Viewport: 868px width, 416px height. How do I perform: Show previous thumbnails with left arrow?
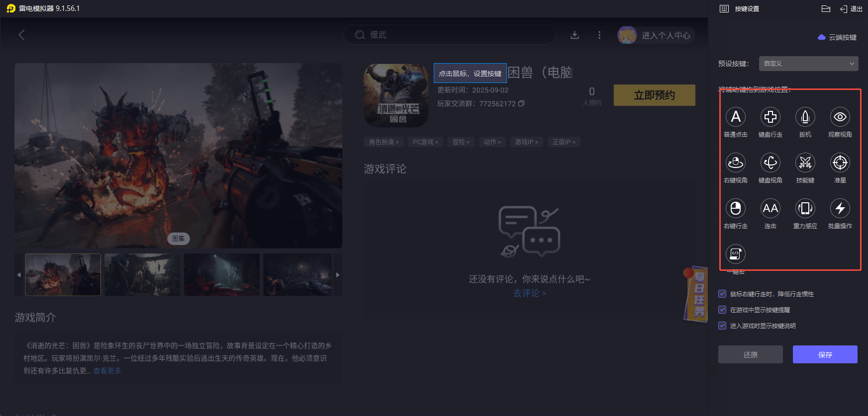[19, 275]
